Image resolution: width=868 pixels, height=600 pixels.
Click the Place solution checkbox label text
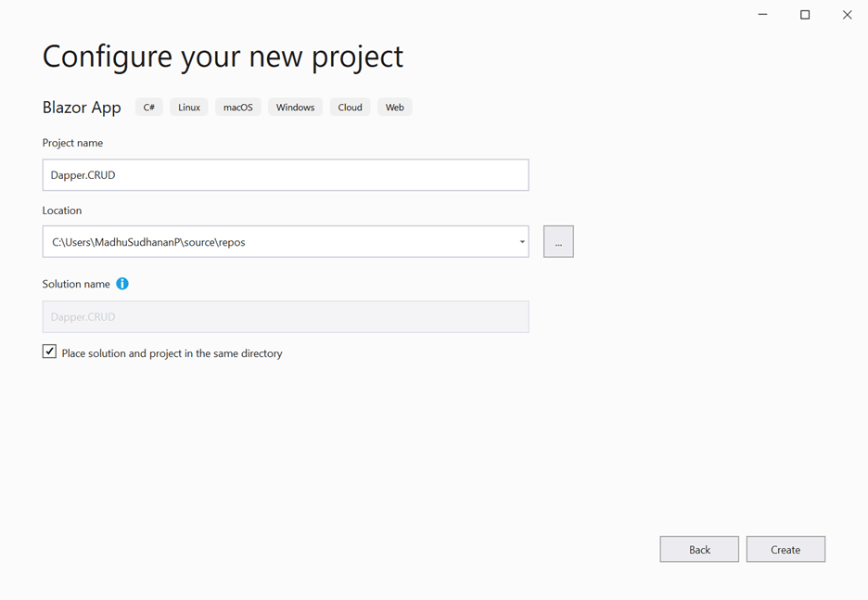[x=172, y=353]
